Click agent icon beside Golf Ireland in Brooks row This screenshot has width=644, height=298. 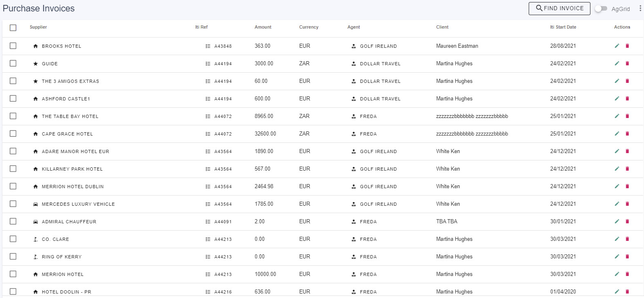pyautogui.click(x=354, y=46)
